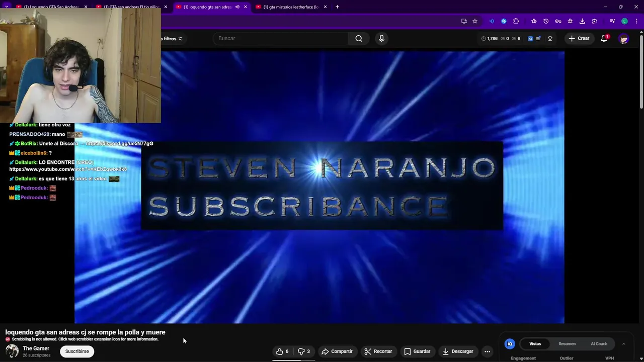Open the Chrome profile L avatar
This screenshot has width=644, height=362.
[x=624, y=21]
